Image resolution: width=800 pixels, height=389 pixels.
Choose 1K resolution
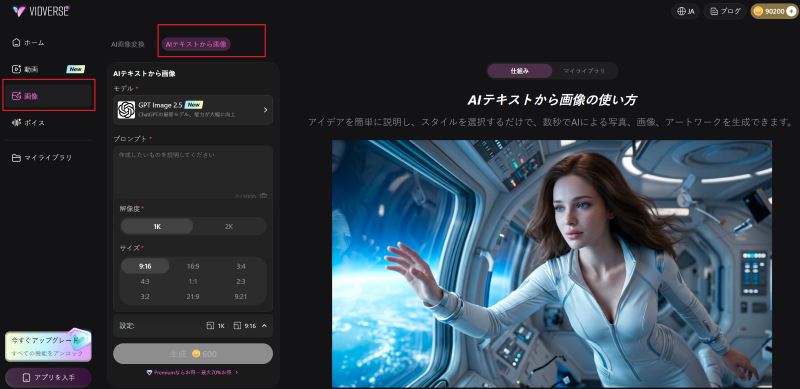tap(157, 226)
